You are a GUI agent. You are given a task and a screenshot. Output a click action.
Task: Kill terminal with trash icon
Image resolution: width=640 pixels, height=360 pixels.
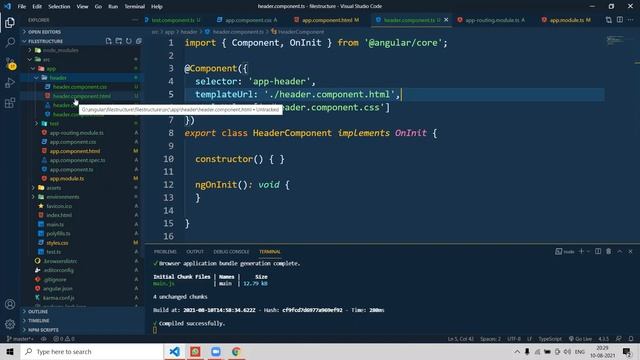click(x=609, y=251)
